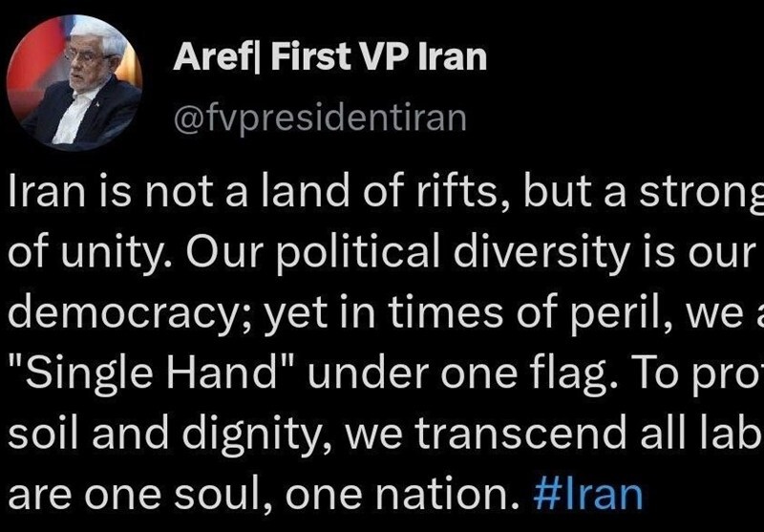Click the @fvpresidentiran handle

321,117
